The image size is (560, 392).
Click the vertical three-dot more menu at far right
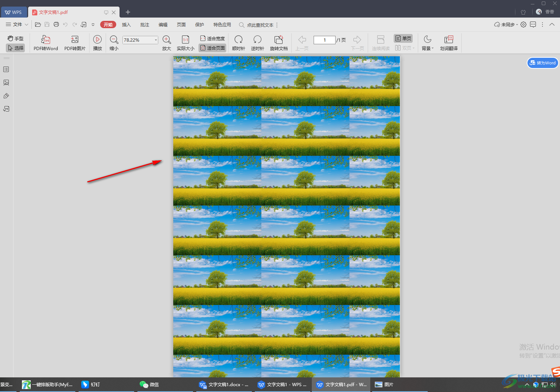point(542,24)
